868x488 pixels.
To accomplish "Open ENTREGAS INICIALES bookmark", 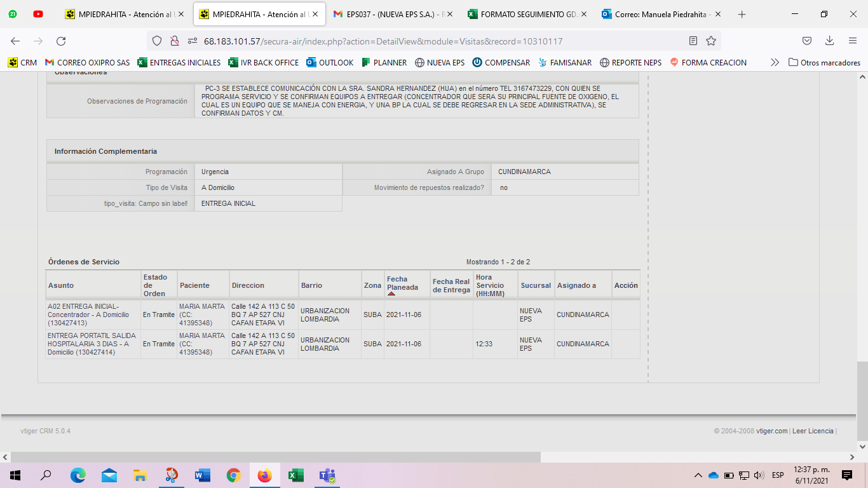I will [x=179, y=62].
